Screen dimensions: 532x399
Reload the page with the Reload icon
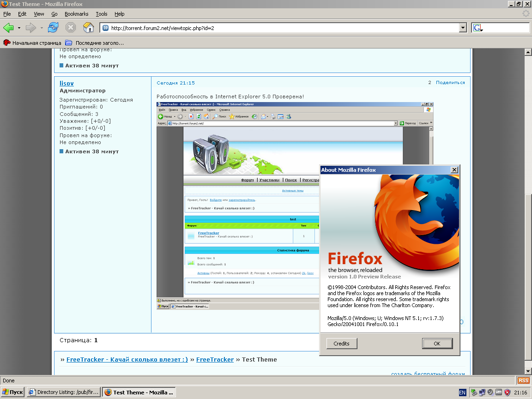pos(53,28)
